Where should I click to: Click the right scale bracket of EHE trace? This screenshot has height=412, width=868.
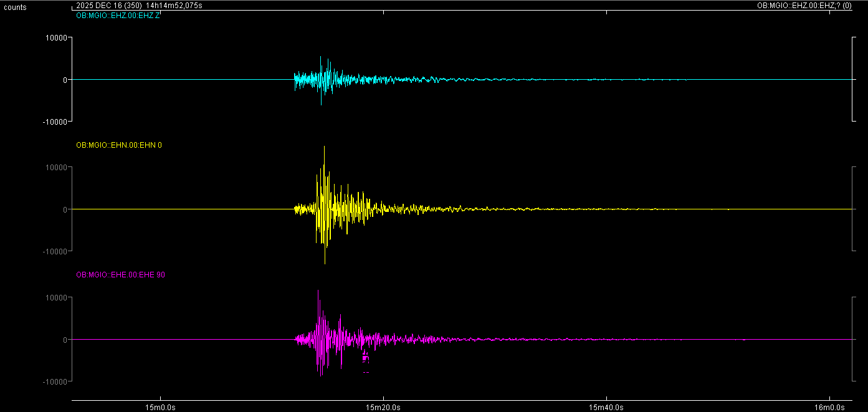[x=854, y=339]
